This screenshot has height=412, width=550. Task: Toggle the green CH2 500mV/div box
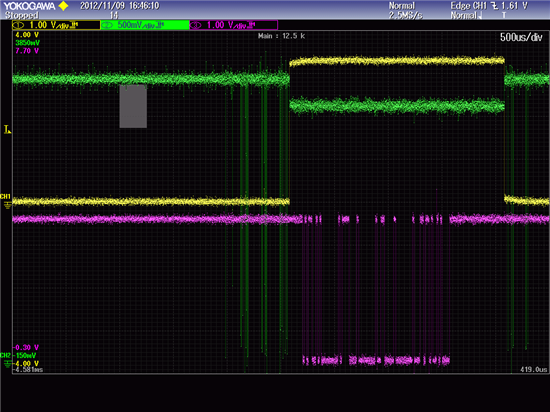tap(145, 25)
